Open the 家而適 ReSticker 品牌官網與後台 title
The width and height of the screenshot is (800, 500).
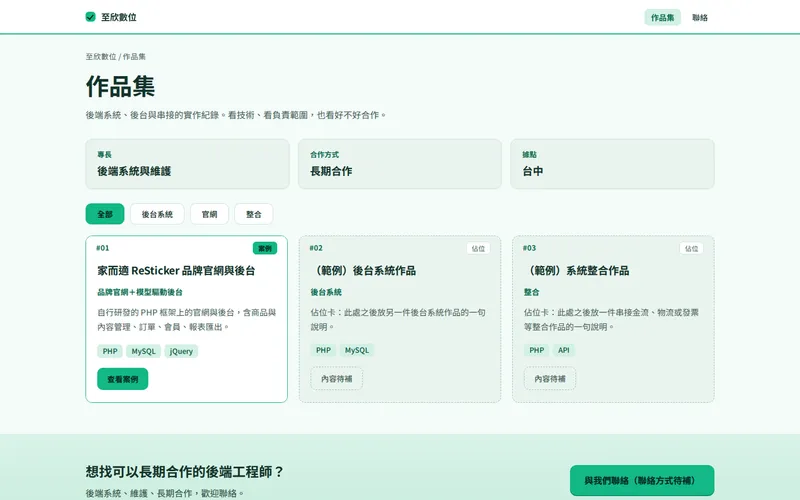[x=176, y=270]
